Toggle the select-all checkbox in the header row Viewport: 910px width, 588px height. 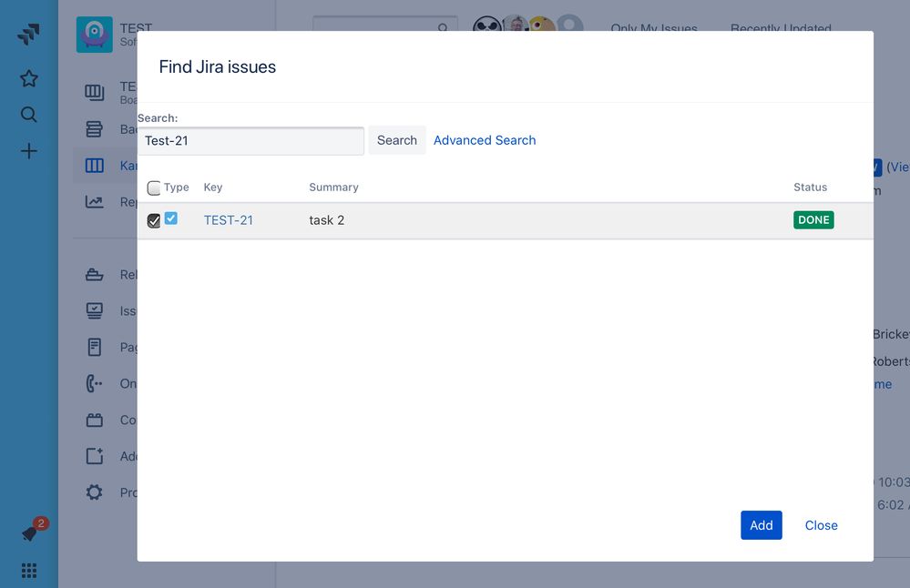(154, 188)
